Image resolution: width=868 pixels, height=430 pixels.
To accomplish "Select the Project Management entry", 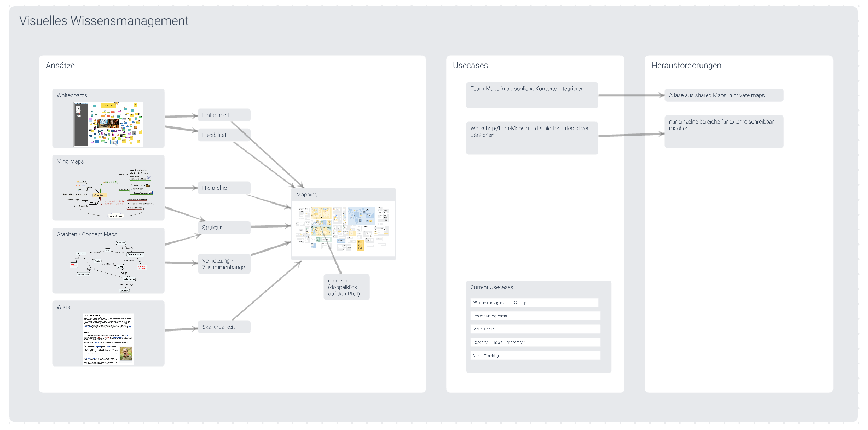I will [535, 316].
